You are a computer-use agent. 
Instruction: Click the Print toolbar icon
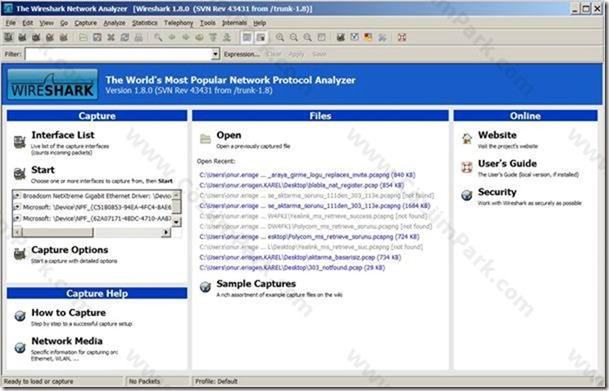click(x=138, y=37)
